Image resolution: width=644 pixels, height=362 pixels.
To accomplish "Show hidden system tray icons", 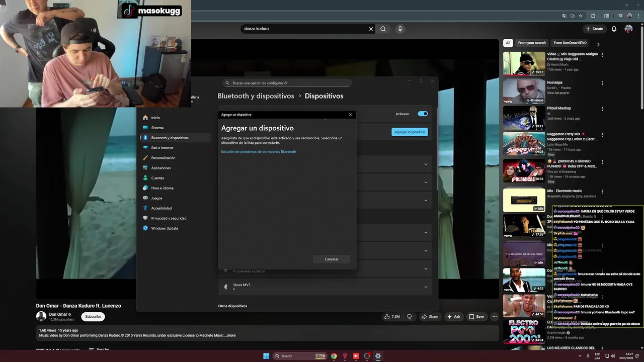I will pyautogui.click(x=579, y=356).
